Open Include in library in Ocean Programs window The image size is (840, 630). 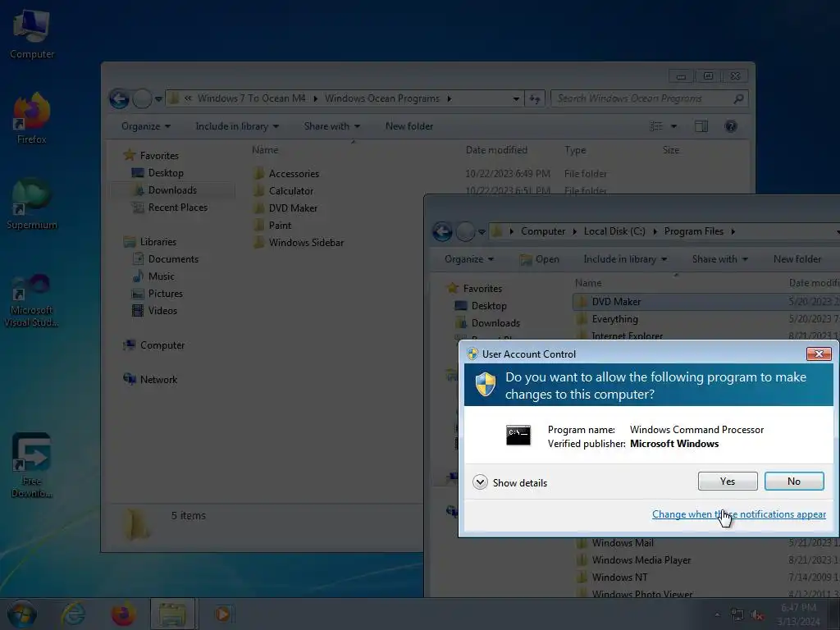coord(237,126)
